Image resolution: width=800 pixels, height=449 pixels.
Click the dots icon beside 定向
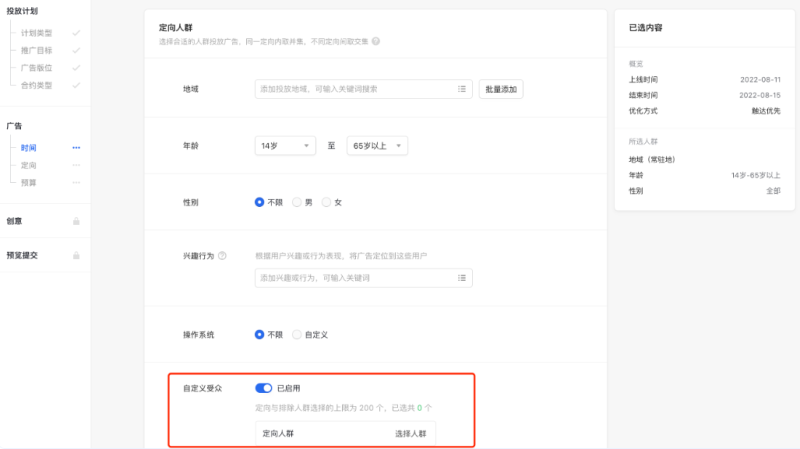point(76,165)
